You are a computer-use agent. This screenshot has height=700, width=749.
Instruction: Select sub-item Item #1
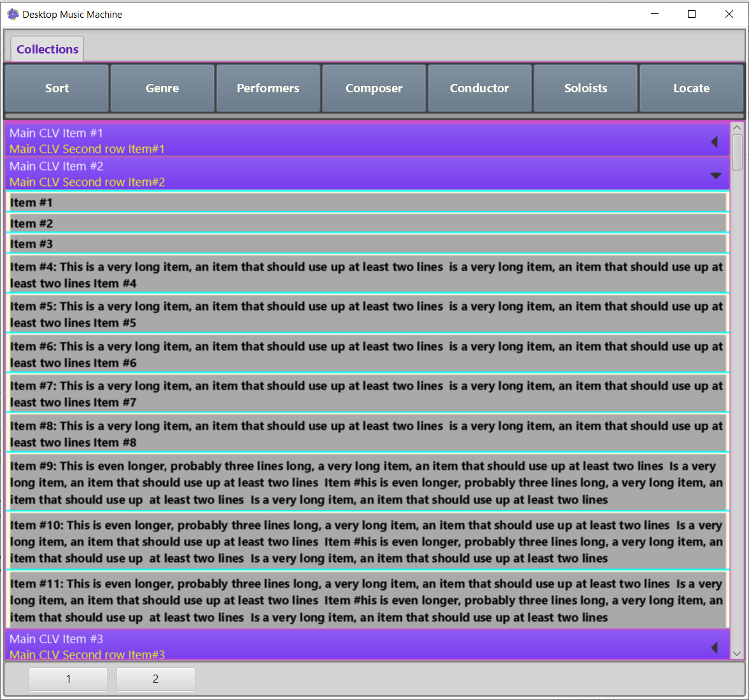pos(367,202)
